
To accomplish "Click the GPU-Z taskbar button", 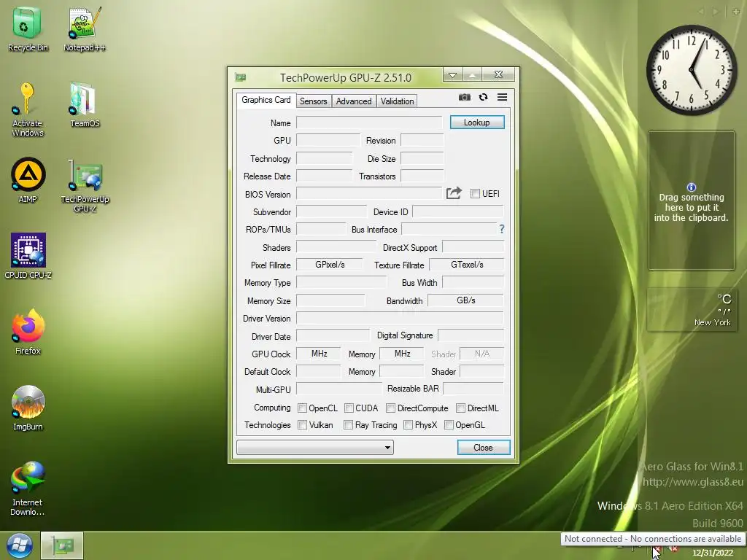I will point(62,545).
